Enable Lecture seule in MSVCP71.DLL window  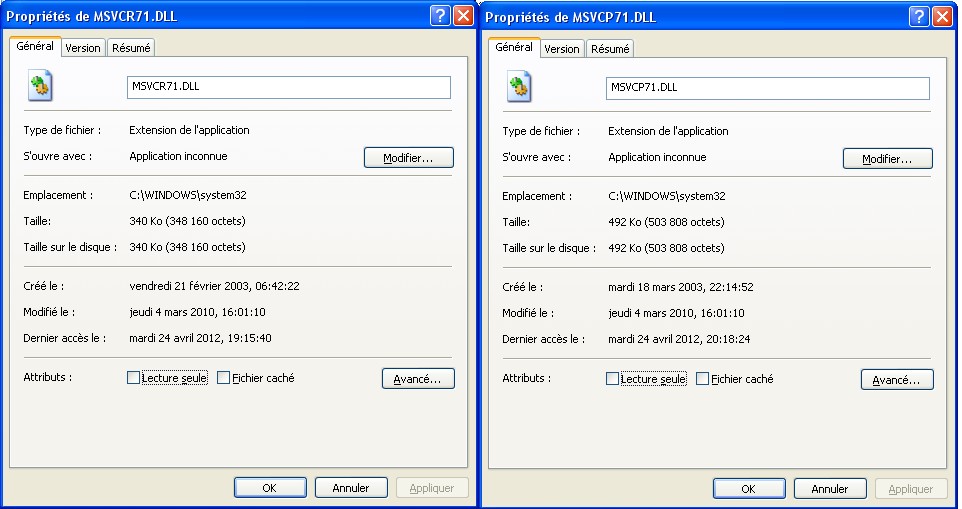pyautogui.click(x=612, y=379)
